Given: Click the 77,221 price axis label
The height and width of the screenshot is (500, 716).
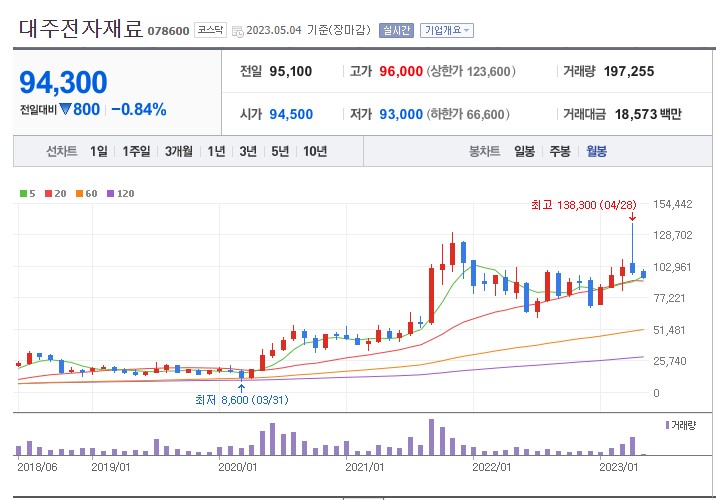Looking at the screenshot, I should pyautogui.click(x=669, y=298).
